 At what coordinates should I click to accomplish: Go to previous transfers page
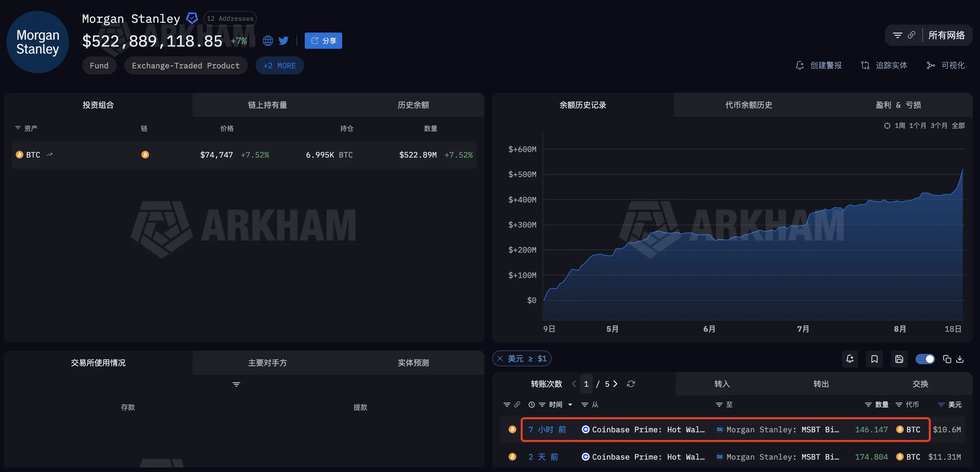(x=574, y=384)
